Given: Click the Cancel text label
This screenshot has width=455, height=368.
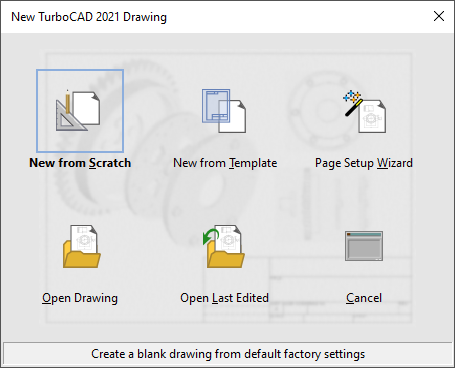Looking at the screenshot, I should [x=364, y=298].
